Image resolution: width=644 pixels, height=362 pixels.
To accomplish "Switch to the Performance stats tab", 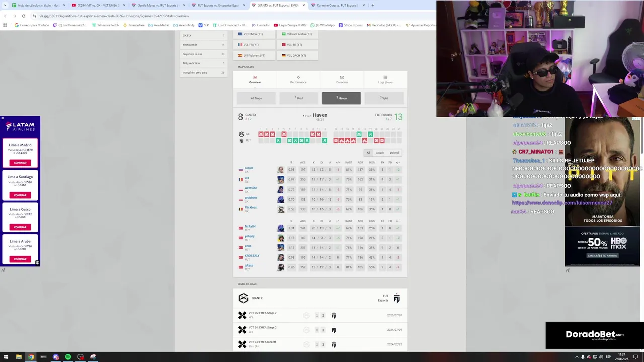I will [298, 80].
